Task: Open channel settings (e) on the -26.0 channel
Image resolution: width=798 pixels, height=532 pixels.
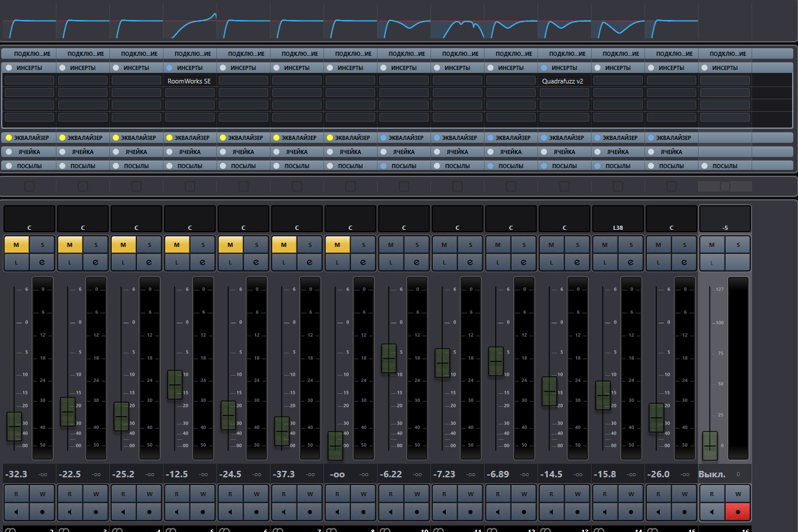Action: click(x=684, y=262)
